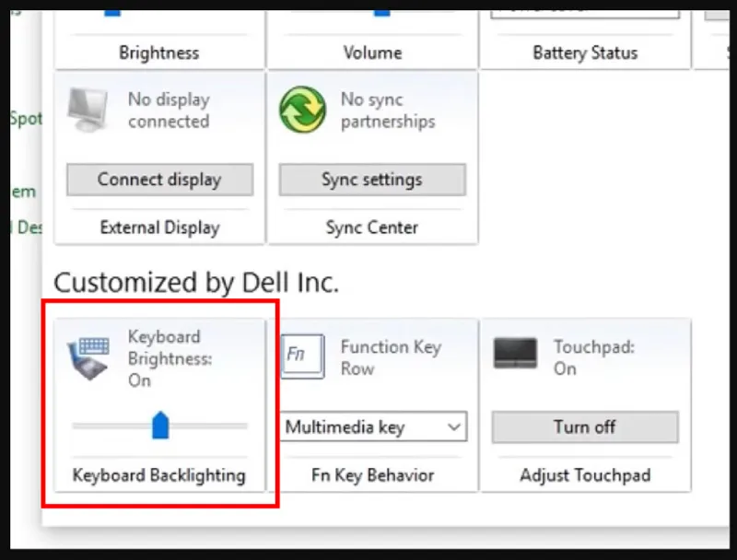The height and width of the screenshot is (560, 737).
Task: Click the Keyboard Backlighting tile label
Action: click(158, 475)
